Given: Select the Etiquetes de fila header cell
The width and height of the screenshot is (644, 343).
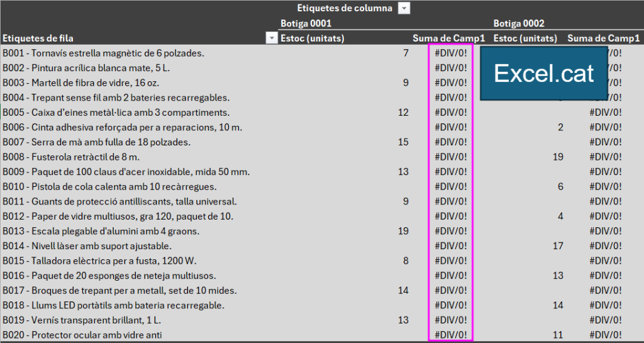Looking at the screenshot, I should pos(38,38).
